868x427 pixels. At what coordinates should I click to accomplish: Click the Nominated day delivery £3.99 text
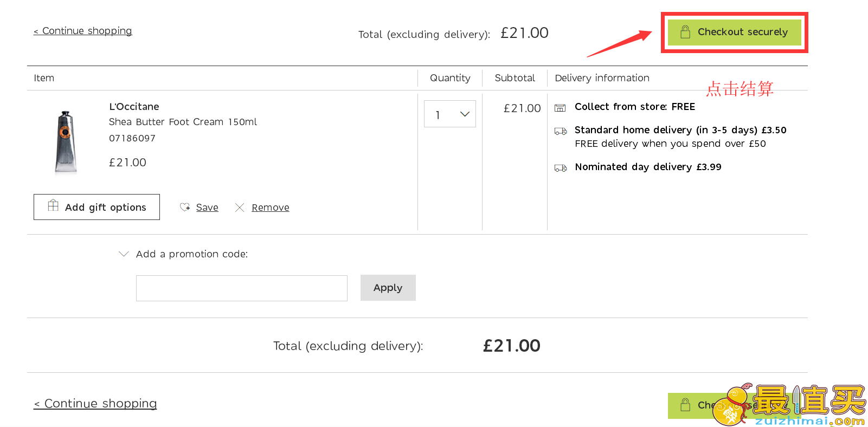(x=648, y=167)
